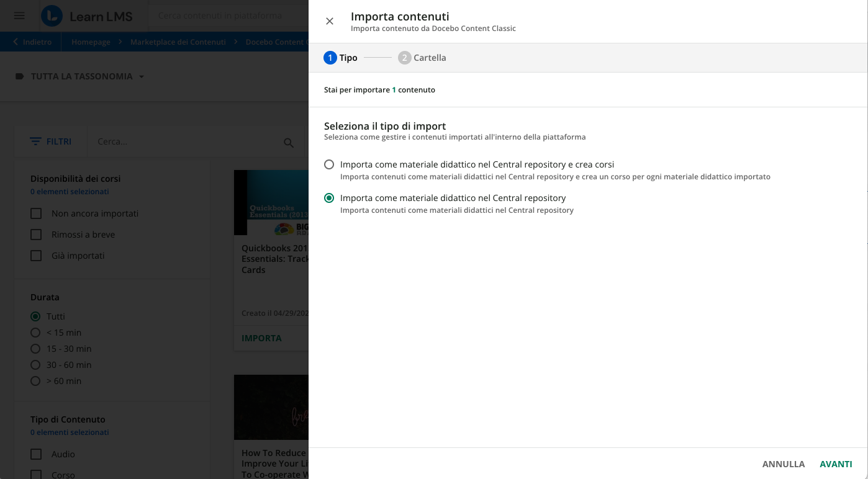The width and height of the screenshot is (868, 479).
Task: Click the ANNULLA button
Action: coord(784,464)
